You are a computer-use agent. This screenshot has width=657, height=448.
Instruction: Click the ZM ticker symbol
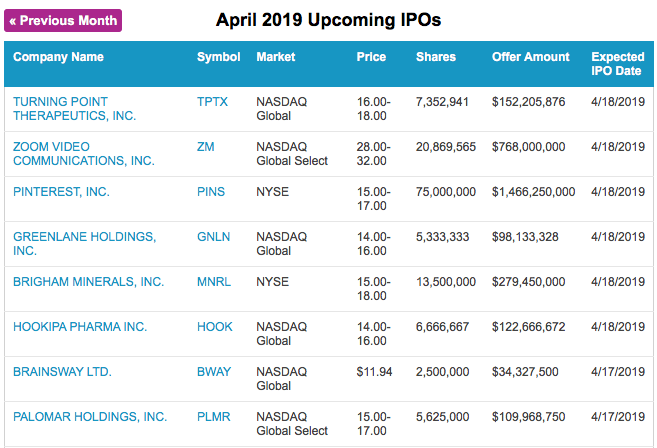pos(207,147)
